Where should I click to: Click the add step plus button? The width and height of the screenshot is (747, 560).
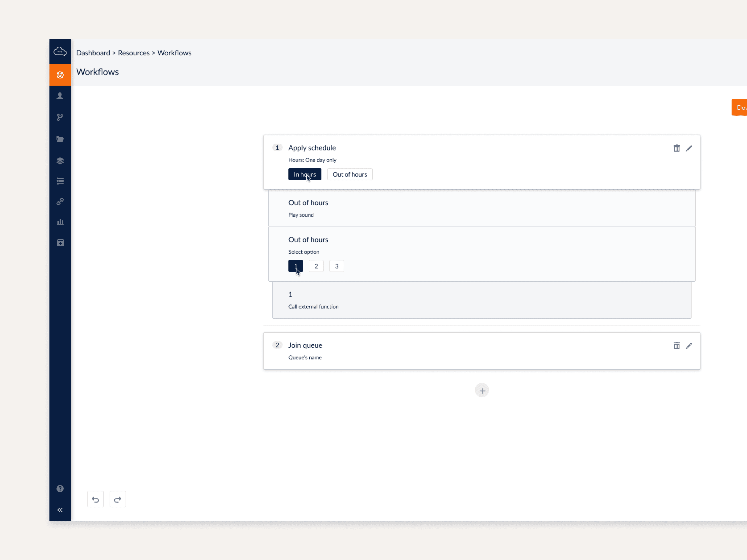pos(482,391)
